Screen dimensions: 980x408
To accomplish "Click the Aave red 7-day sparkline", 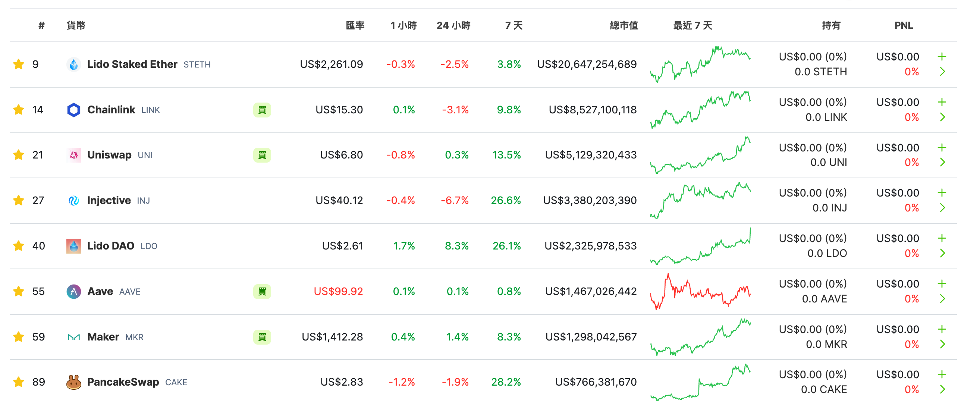I will coord(700,292).
